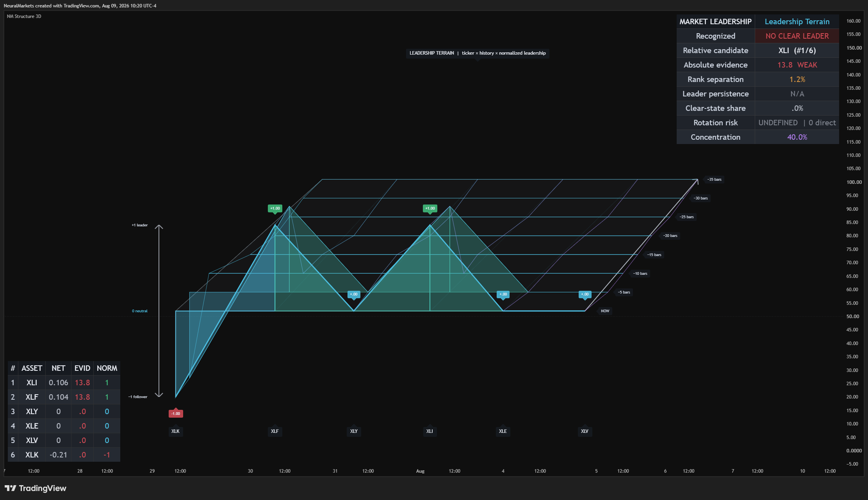Click the NM Structure 3D indicator title
The image size is (868, 500).
point(24,16)
